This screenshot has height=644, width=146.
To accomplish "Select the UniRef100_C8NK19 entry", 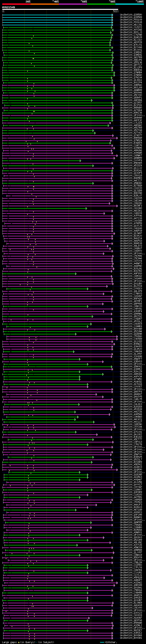I will click(131, 555).
